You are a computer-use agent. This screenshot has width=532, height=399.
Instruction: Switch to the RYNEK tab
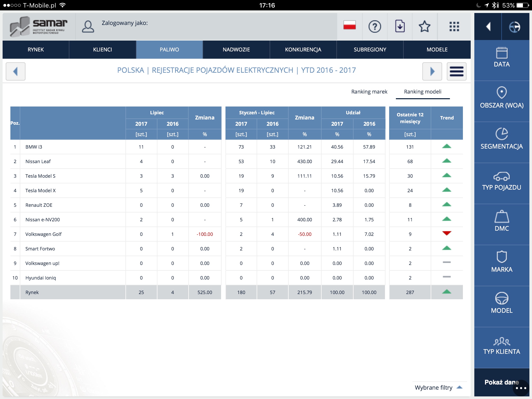coord(36,50)
